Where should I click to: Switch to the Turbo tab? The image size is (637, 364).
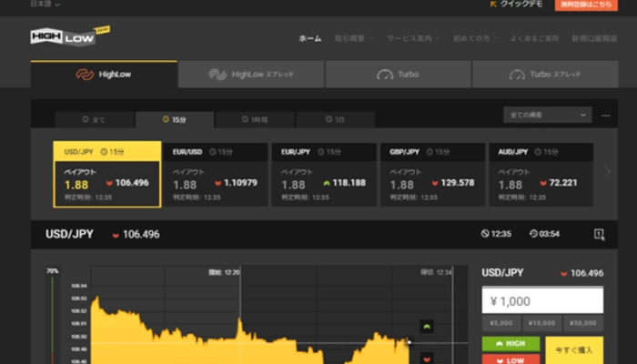point(399,75)
